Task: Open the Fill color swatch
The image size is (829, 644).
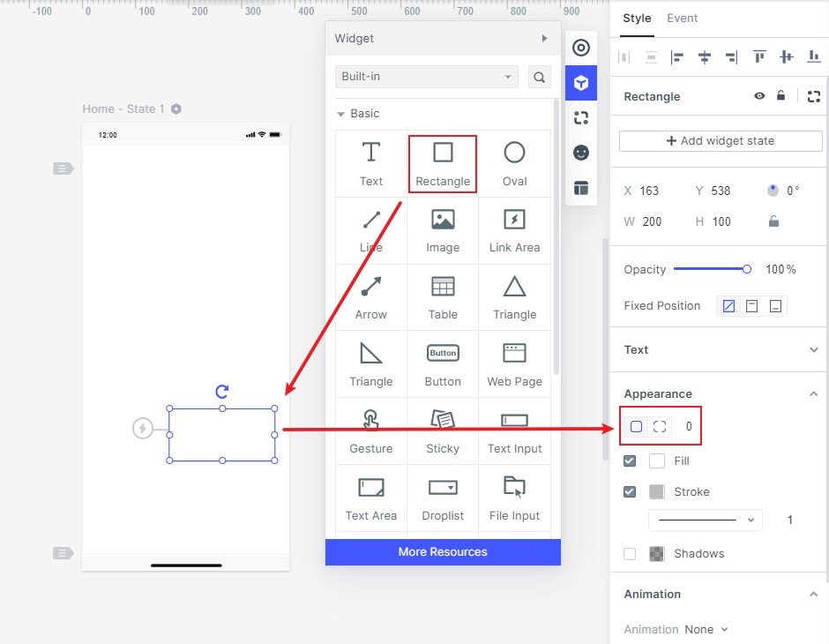Action: coord(657,461)
